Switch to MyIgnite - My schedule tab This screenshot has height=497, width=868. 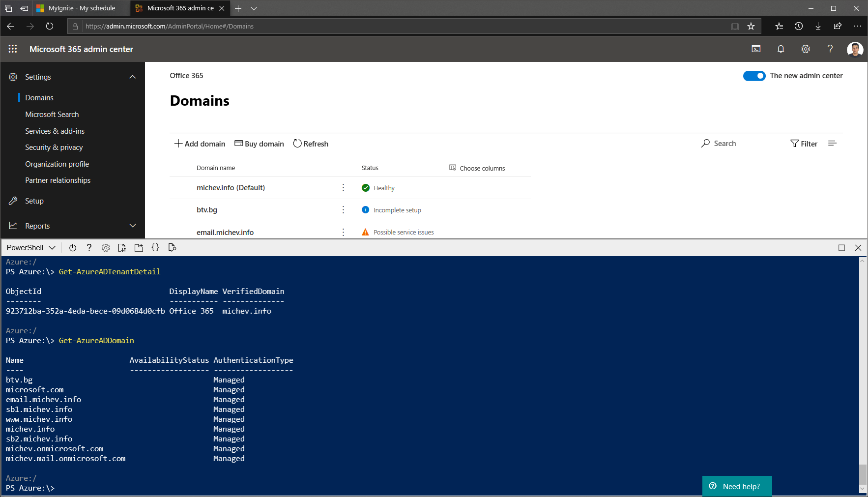pos(82,8)
